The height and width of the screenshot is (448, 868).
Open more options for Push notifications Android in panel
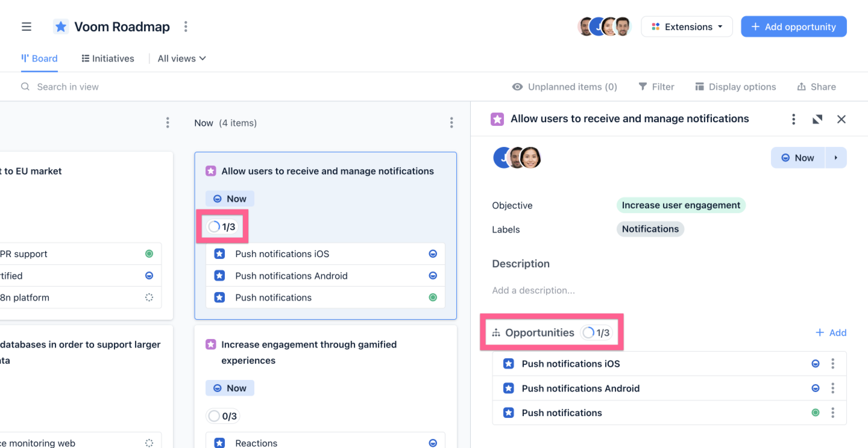click(x=833, y=388)
